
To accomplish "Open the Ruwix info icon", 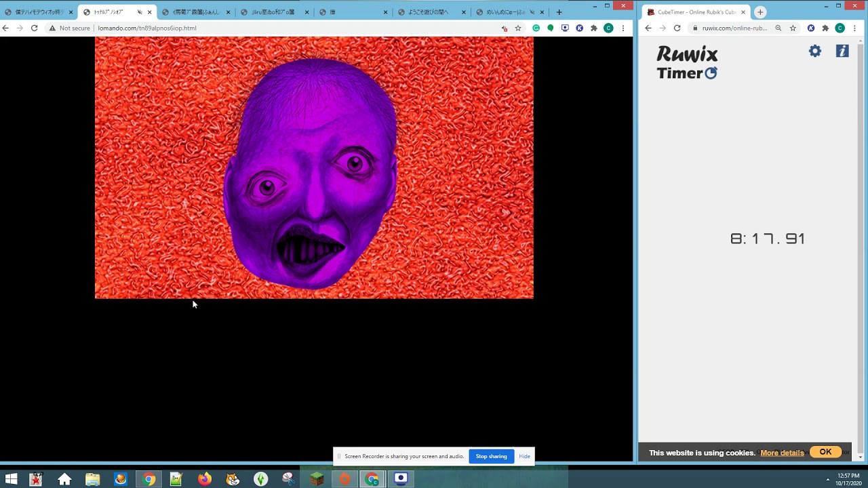I will tap(842, 51).
